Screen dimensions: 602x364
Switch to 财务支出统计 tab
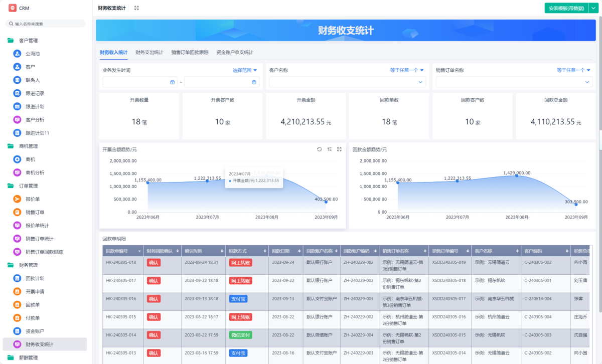tap(149, 52)
